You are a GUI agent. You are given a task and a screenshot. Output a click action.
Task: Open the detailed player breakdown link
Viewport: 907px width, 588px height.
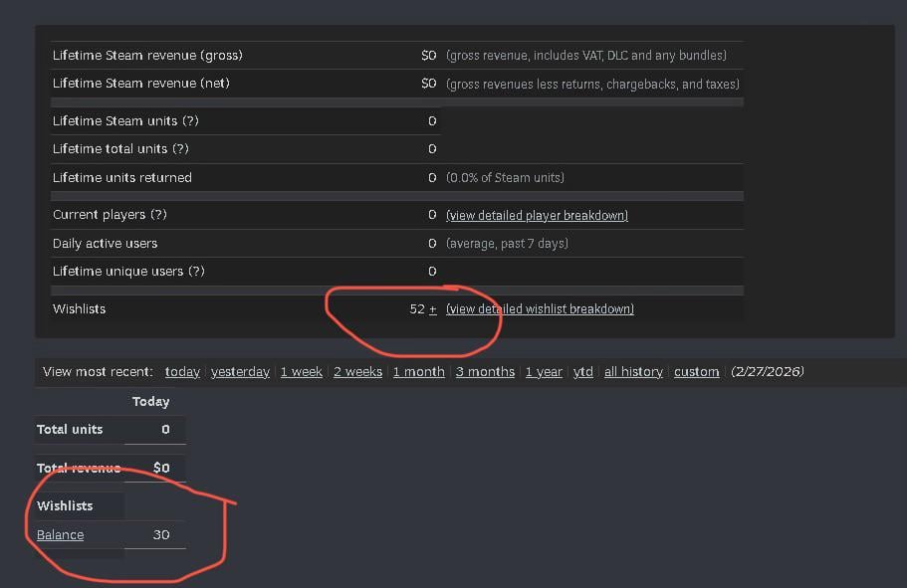click(x=537, y=216)
